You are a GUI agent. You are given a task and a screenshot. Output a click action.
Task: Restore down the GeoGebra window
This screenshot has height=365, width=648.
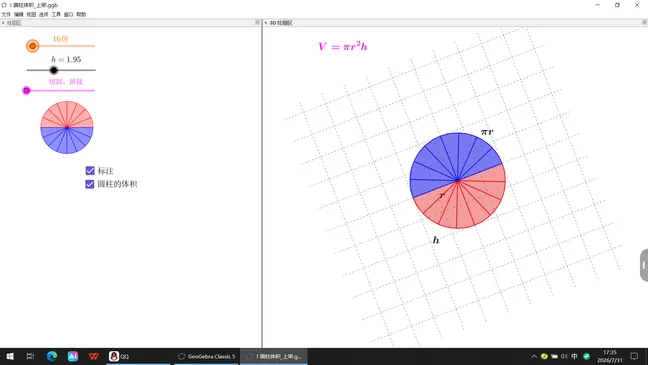click(617, 5)
